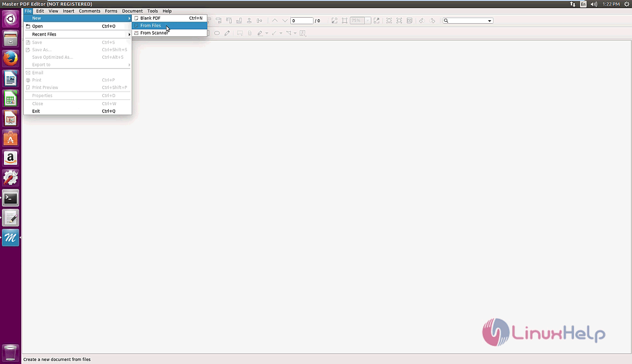Click the greyed Properties menu entry
632x364 pixels.
coord(78,96)
